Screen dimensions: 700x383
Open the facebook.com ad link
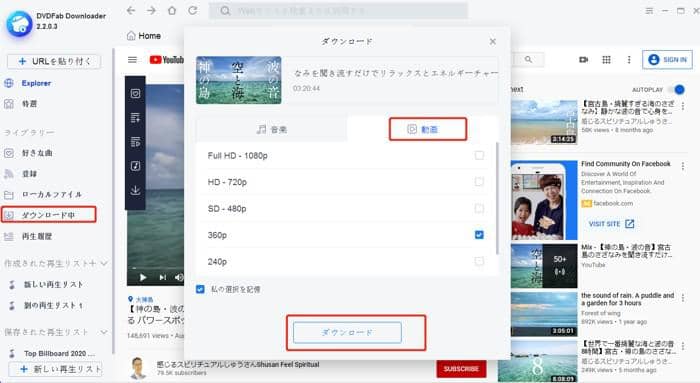(612, 204)
